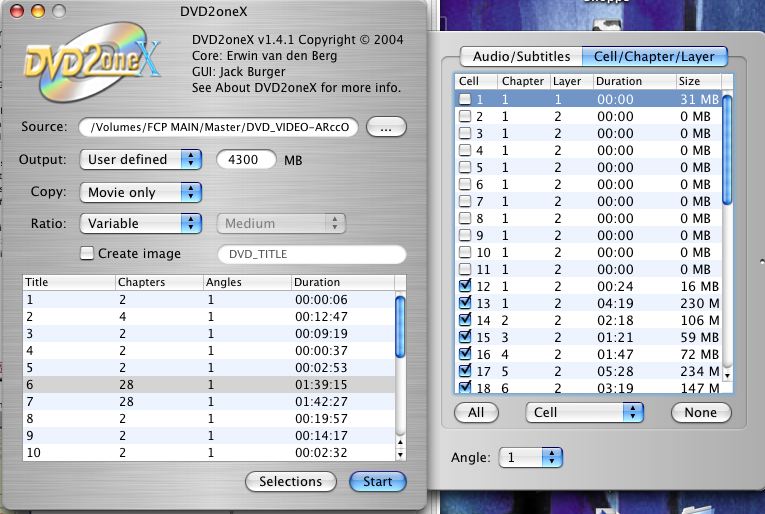The image size is (765, 514).
Task: Minimize the DVD2oneX window
Action: point(38,11)
